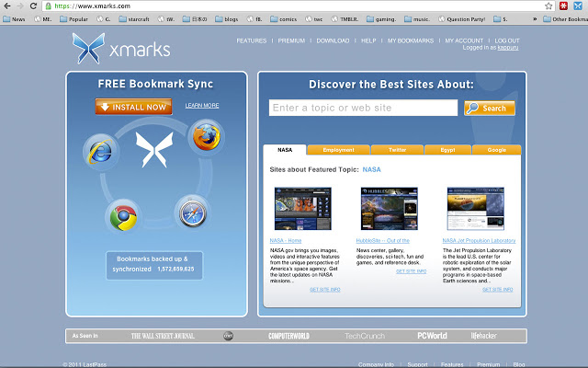
Task: Open HELP in the top navigation
Action: pos(368,40)
